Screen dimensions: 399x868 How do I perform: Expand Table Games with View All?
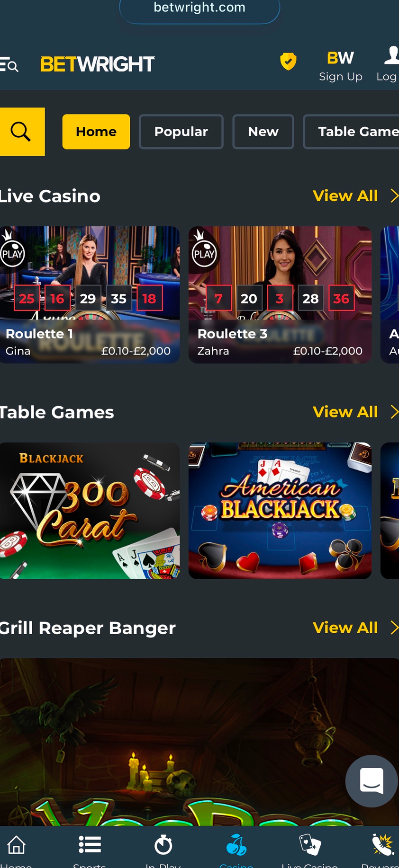click(x=355, y=412)
